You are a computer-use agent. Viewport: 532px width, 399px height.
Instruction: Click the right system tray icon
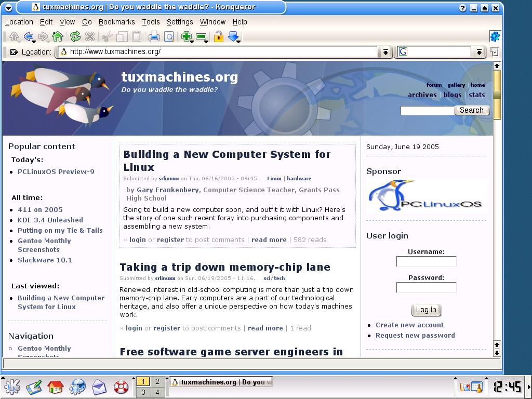click(x=477, y=387)
